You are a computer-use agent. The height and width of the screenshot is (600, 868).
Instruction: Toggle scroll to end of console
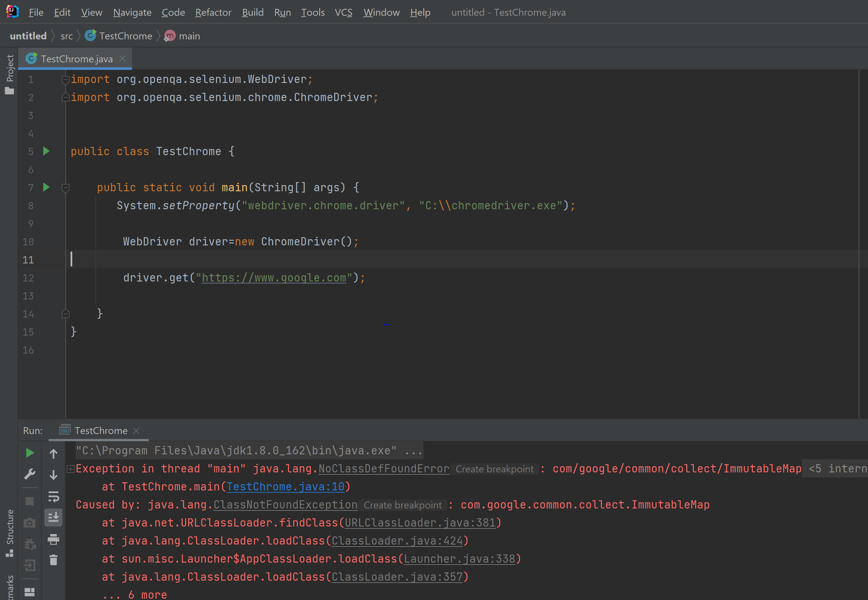tap(54, 518)
